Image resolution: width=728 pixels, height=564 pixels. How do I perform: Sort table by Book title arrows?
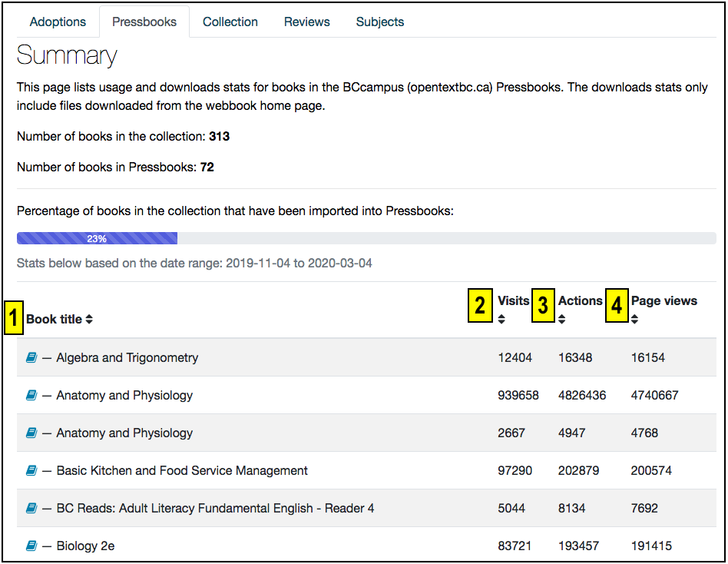tap(89, 319)
